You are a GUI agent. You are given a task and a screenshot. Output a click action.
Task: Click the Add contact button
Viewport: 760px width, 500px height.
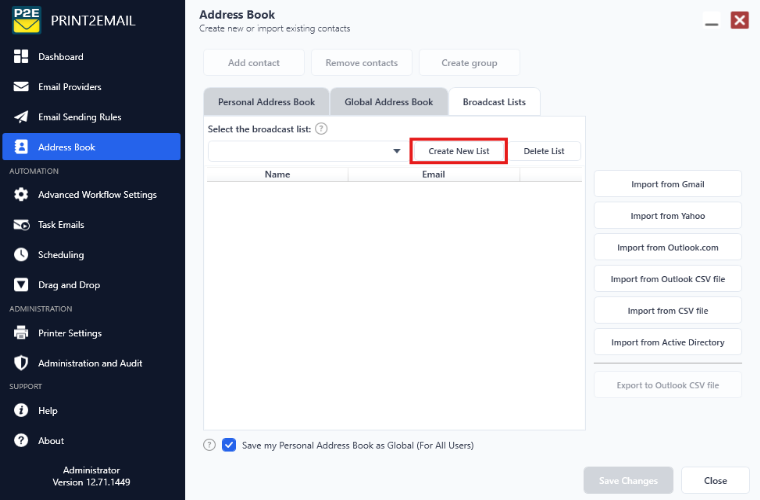tap(254, 62)
